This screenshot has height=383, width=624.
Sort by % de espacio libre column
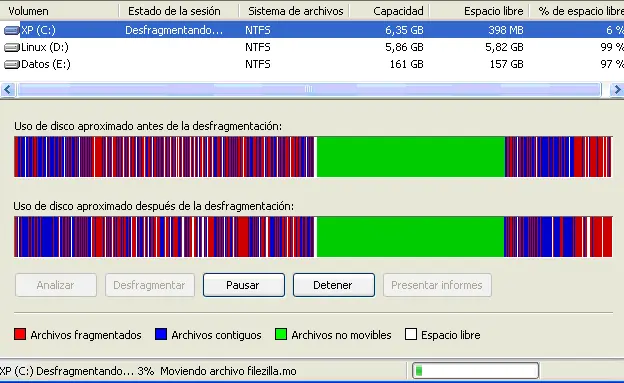pos(577,11)
